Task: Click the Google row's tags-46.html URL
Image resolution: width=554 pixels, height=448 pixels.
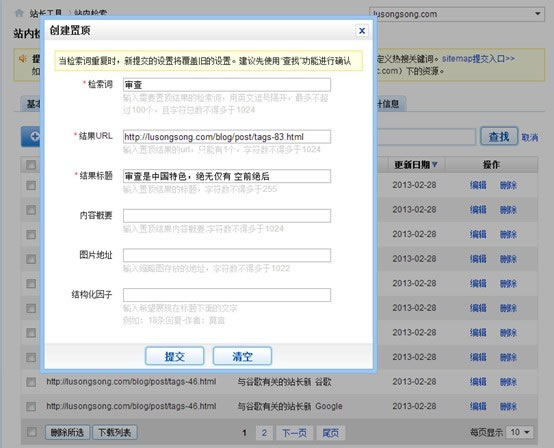Action: point(131,406)
